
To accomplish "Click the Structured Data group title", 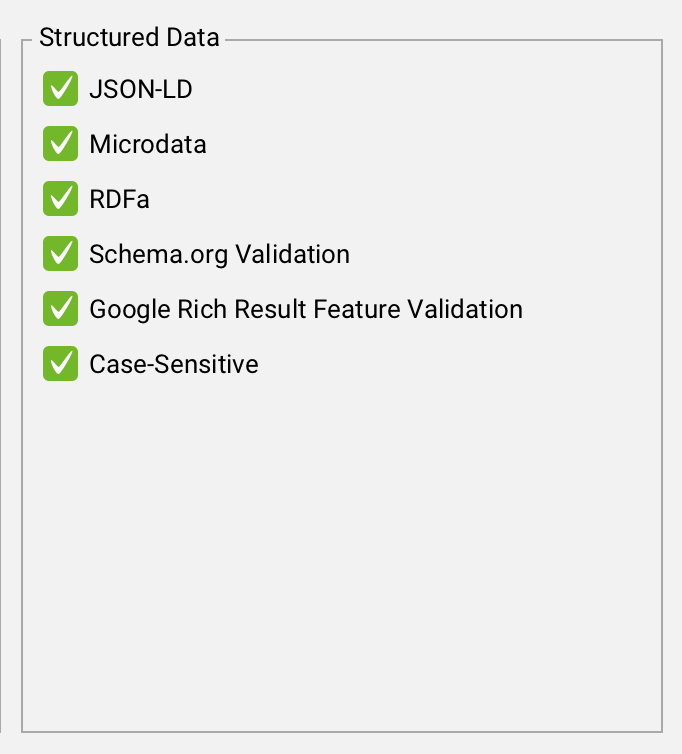I will 129,39.
